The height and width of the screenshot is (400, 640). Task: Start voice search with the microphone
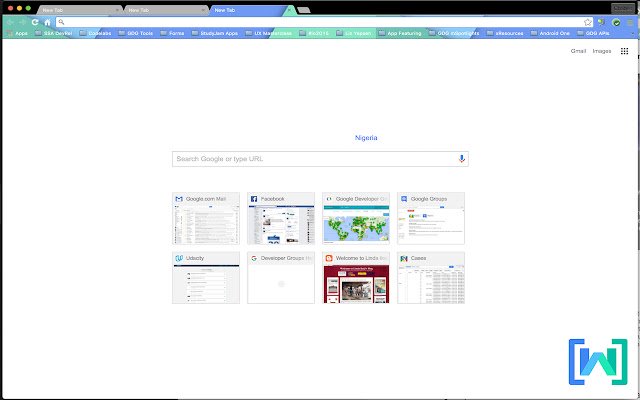tap(462, 159)
